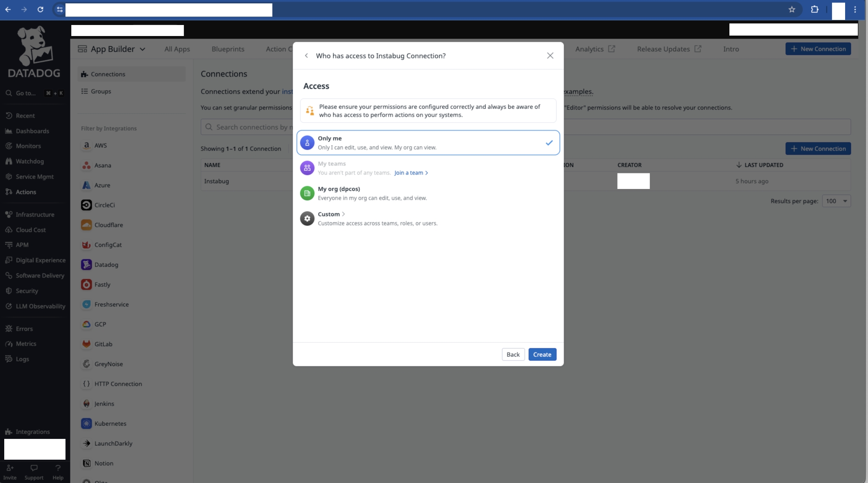Switch to the Blueprints tab
The image size is (868, 483).
click(x=228, y=49)
